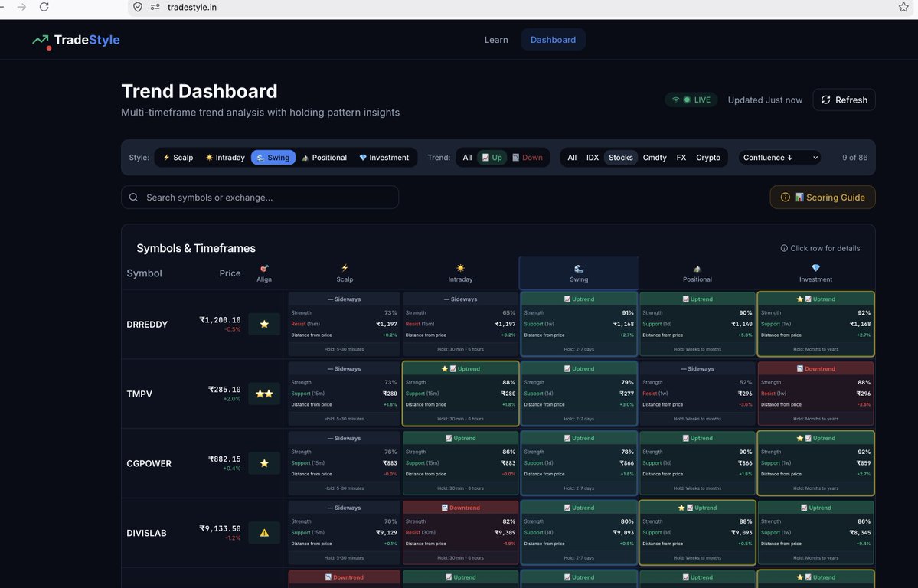Filter by Cmdty asset class
Viewport: 918px width, 588px height.
pos(655,158)
